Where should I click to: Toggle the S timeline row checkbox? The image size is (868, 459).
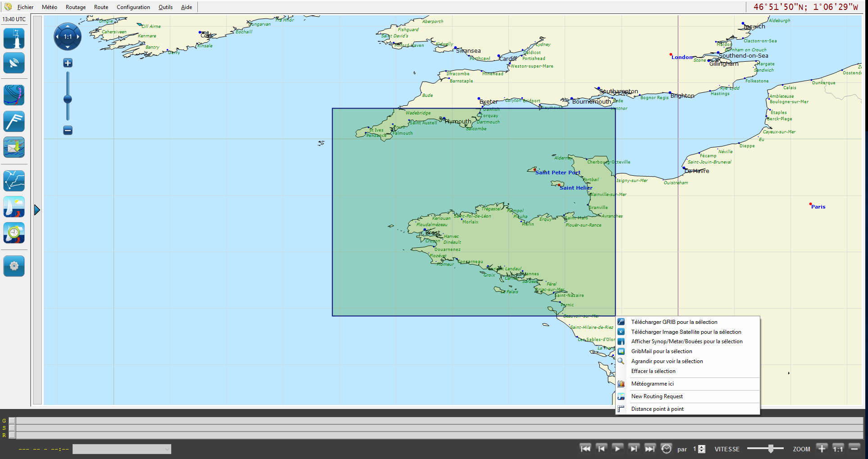click(x=12, y=428)
